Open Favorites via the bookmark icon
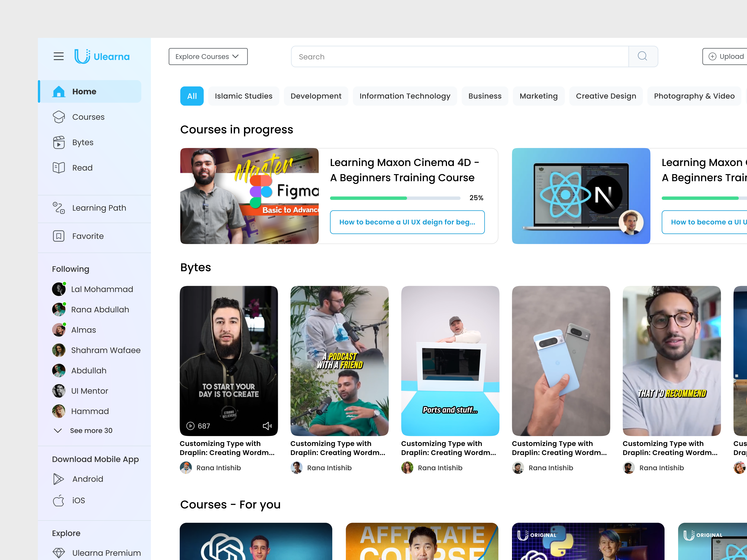The height and width of the screenshot is (560, 747). [x=59, y=236]
